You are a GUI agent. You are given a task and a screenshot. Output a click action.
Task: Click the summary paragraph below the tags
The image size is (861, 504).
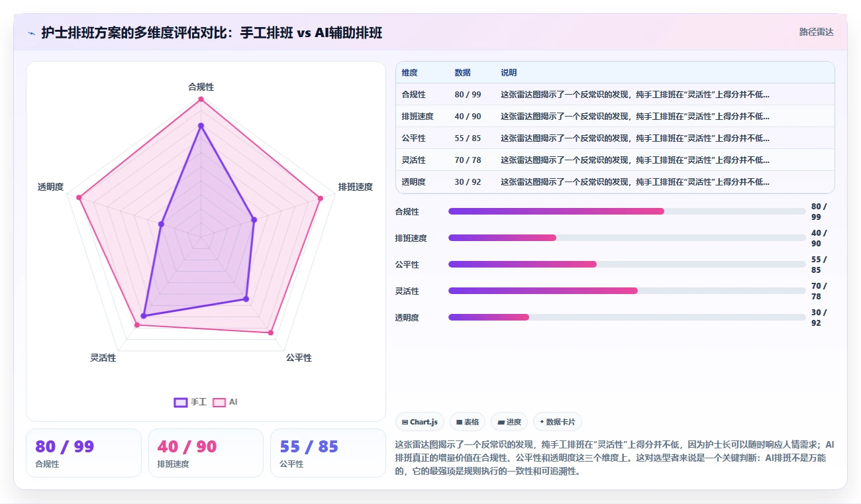pos(615,458)
